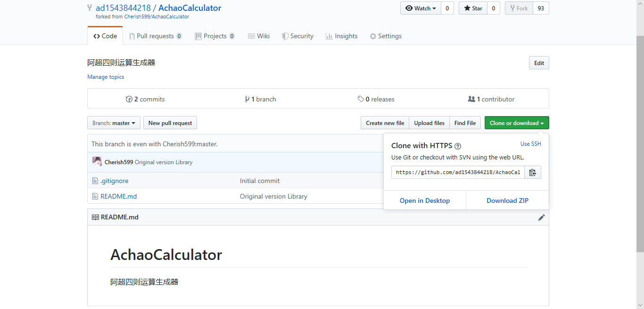Screen dimensions: 644x309
Task: Click the watchers count 0
Action: [x=447, y=8]
